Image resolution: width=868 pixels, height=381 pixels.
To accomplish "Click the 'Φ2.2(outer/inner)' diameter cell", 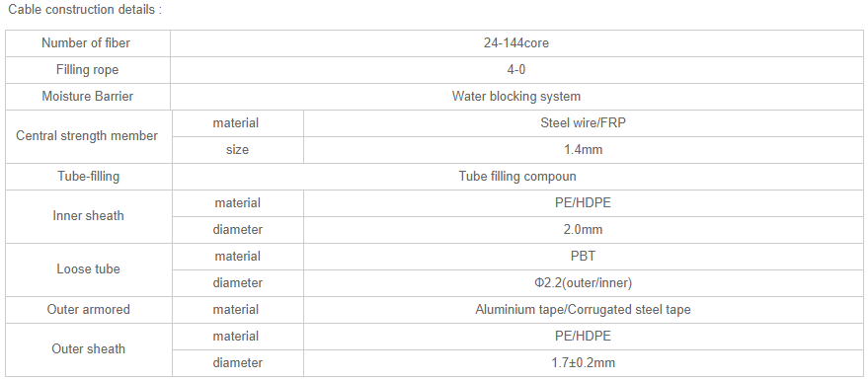I will tap(583, 283).
